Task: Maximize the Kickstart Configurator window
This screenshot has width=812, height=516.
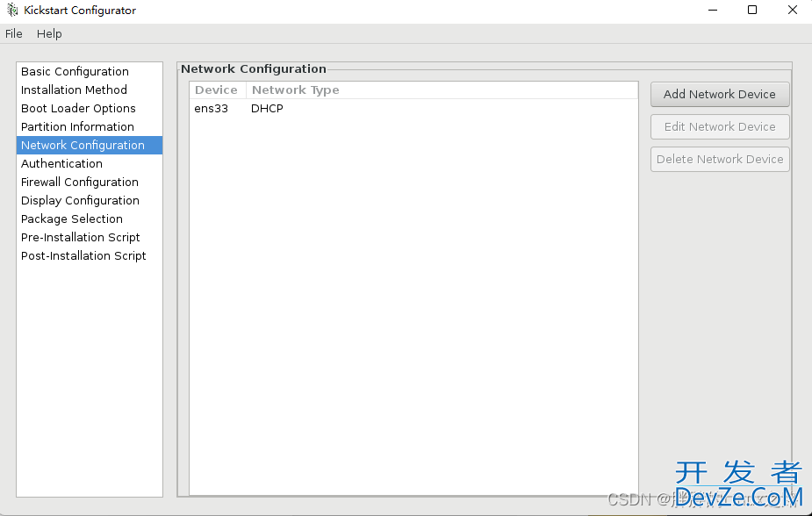Action: point(752,10)
